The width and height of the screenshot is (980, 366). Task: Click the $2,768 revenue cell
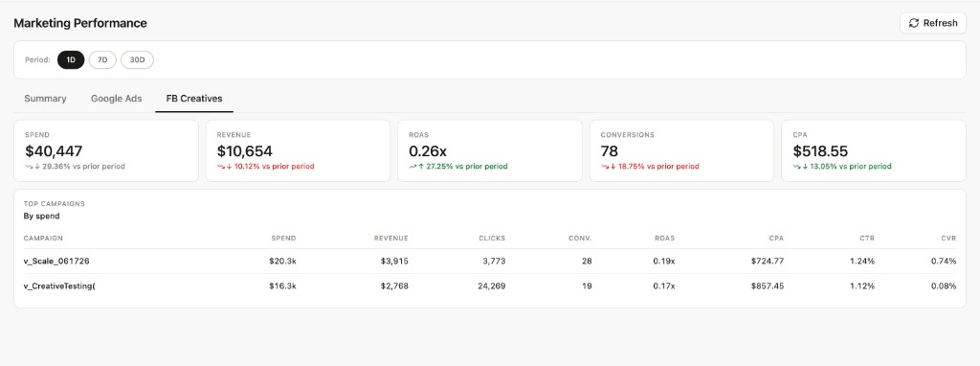click(395, 286)
